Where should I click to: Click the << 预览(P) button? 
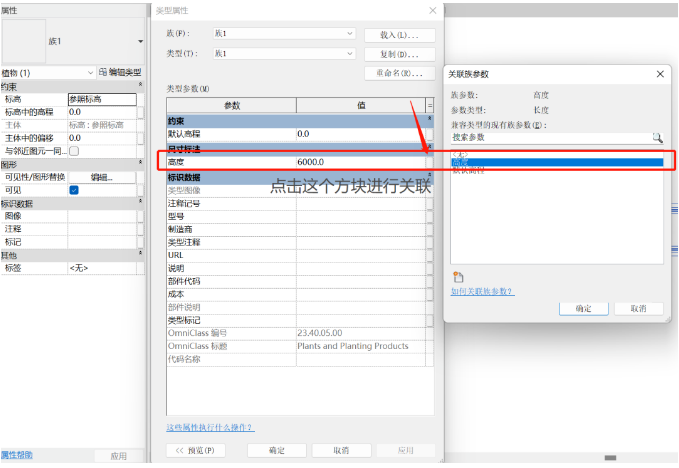pos(196,450)
